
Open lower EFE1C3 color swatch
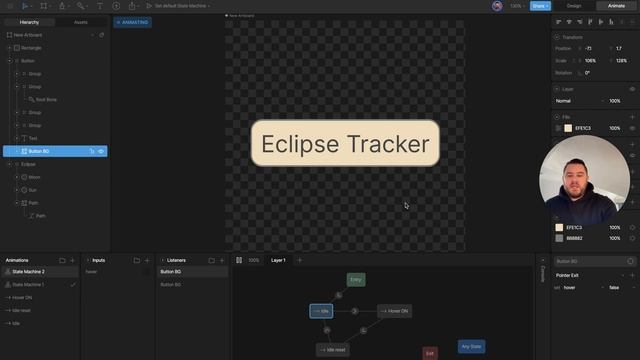559,228
